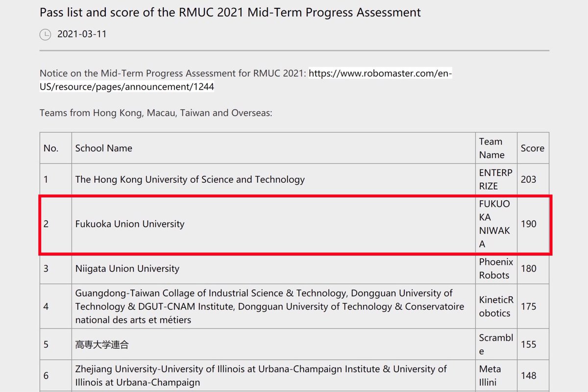Select 'The Hong Kong University of Science and Technology' cell
The width and height of the screenshot is (588, 392).
[x=273, y=179]
